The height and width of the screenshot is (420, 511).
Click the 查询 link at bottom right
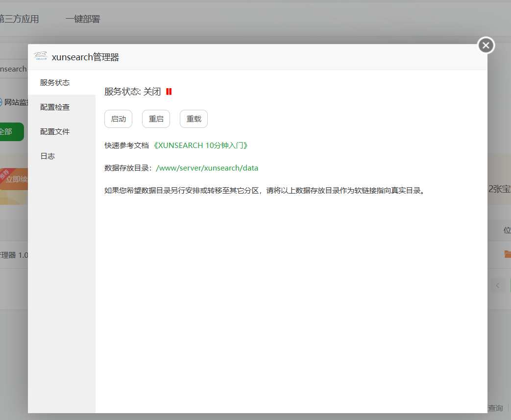tap(495, 408)
